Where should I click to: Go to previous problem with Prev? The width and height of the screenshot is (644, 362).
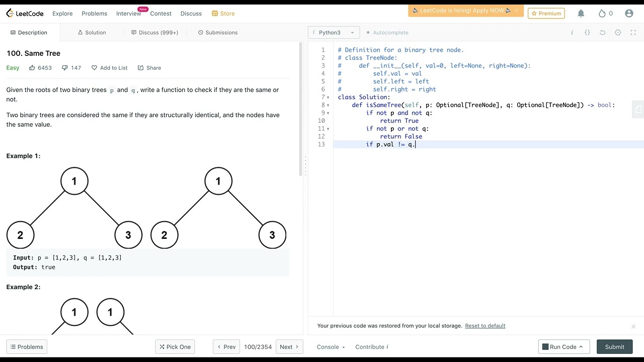point(226,347)
